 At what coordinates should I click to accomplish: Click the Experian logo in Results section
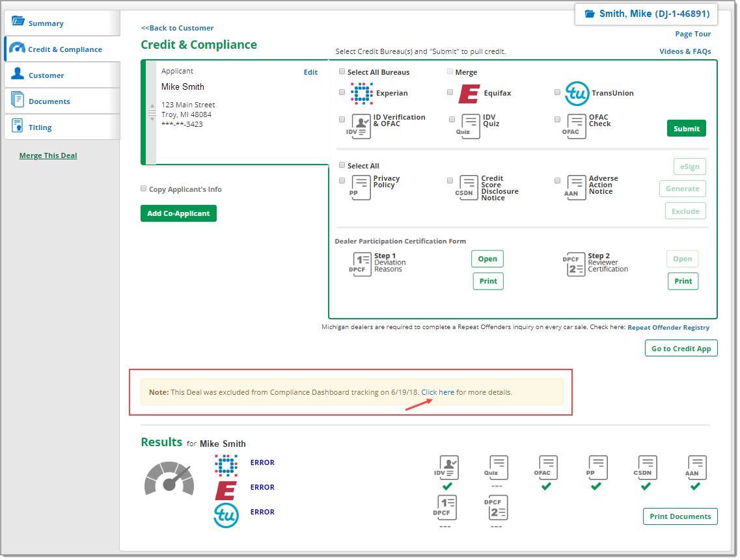(226, 465)
